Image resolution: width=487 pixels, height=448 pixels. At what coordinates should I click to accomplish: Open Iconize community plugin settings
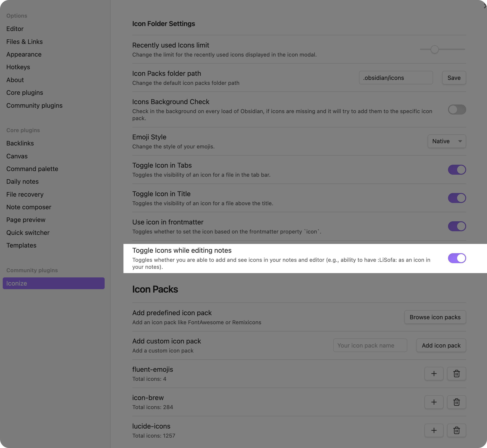tap(53, 283)
